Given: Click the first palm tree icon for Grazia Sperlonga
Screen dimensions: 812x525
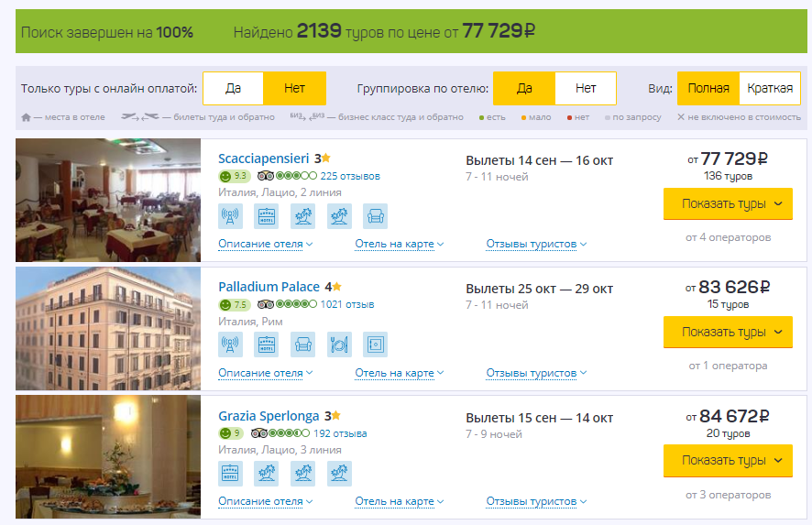Looking at the screenshot, I should (x=266, y=473).
